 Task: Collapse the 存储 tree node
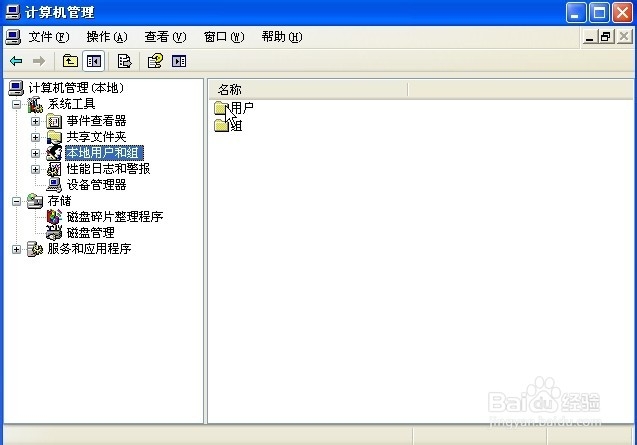16,201
